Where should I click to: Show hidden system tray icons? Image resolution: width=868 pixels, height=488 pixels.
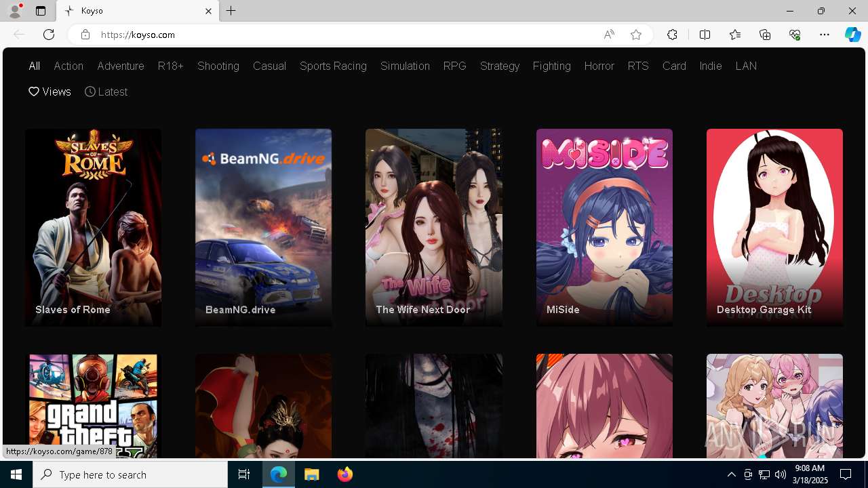tap(731, 474)
